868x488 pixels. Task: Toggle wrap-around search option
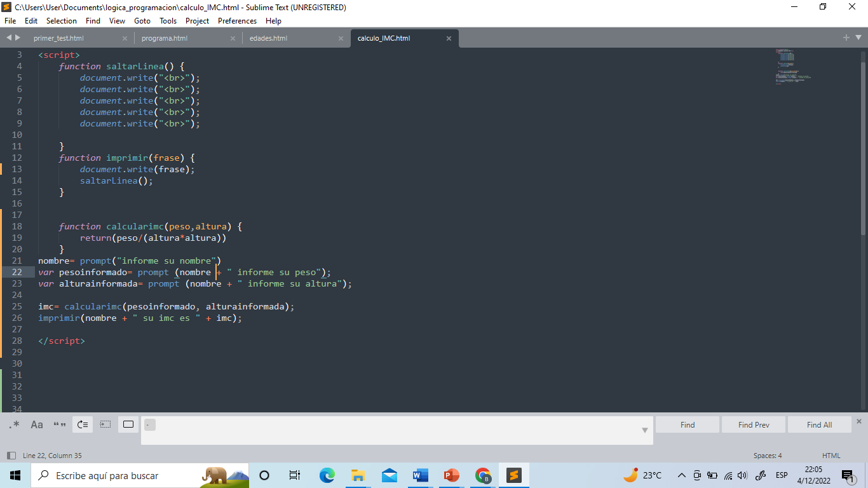pos(83,424)
